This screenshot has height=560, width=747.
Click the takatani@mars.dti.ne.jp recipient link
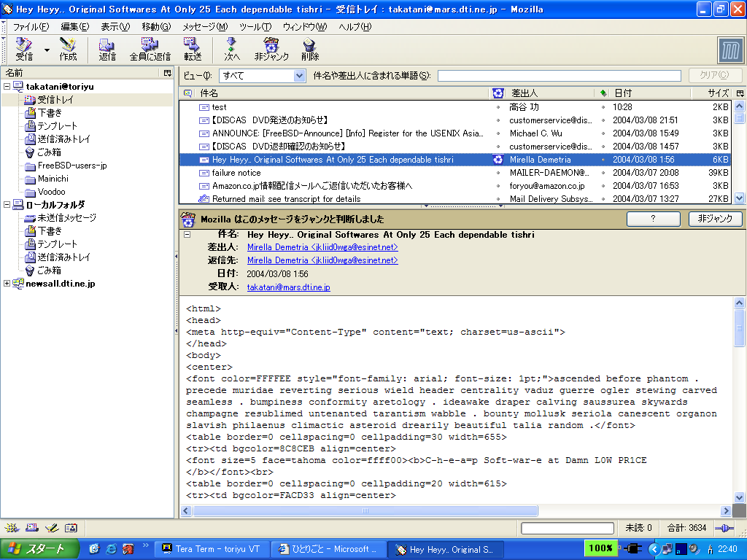point(288,287)
